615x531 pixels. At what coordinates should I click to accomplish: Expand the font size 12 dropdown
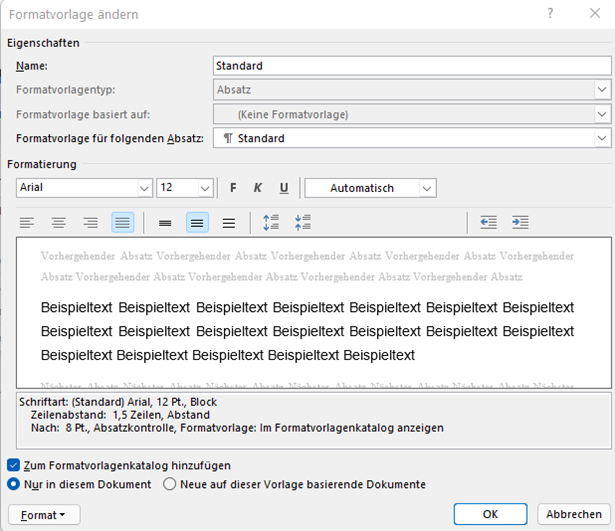pos(205,188)
